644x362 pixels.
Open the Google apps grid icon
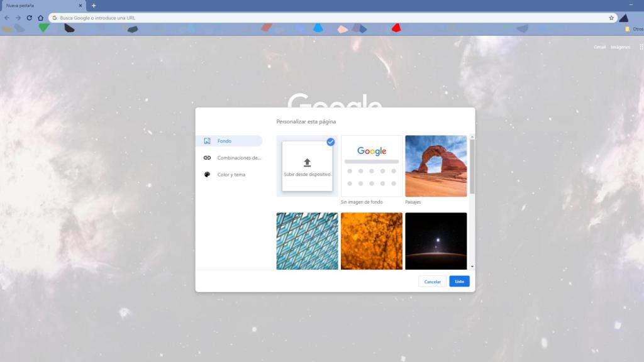coord(641,47)
